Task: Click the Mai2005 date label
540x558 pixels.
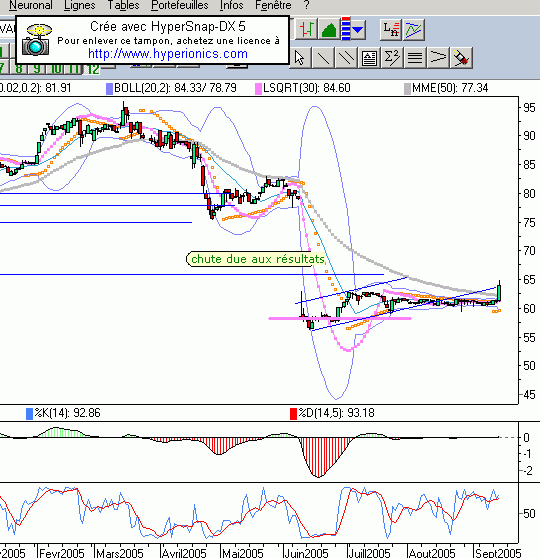Action: 242,553
